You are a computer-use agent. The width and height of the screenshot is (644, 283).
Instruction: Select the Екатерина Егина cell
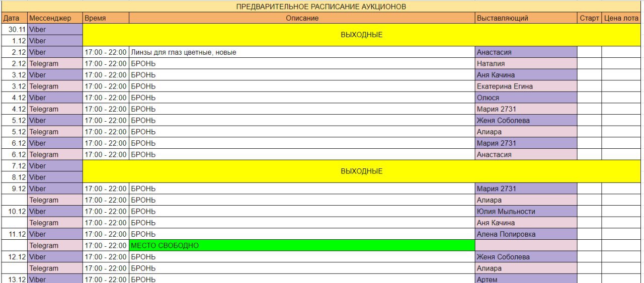pyautogui.click(x=526, y=86)
